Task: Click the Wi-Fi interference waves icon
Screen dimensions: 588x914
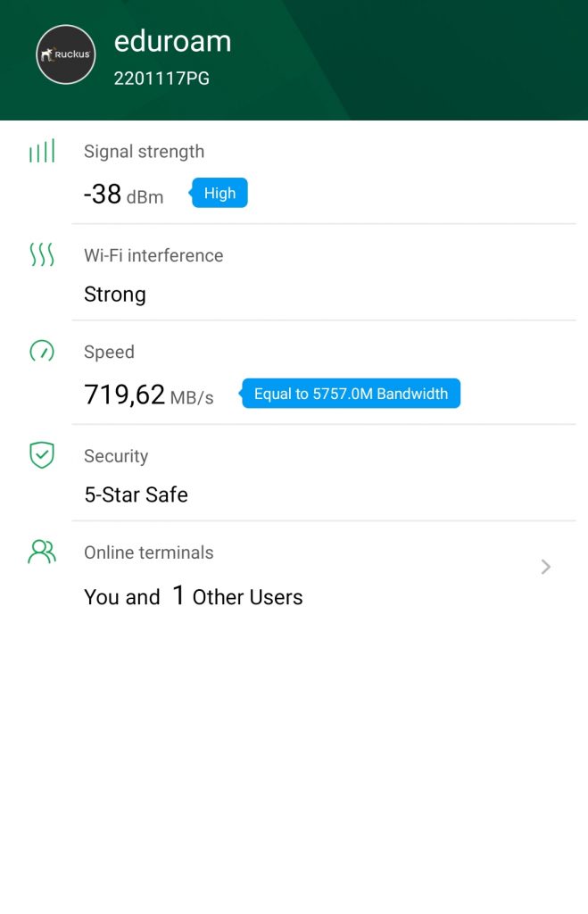Action: pyautogui.click(x=42, y=255)
